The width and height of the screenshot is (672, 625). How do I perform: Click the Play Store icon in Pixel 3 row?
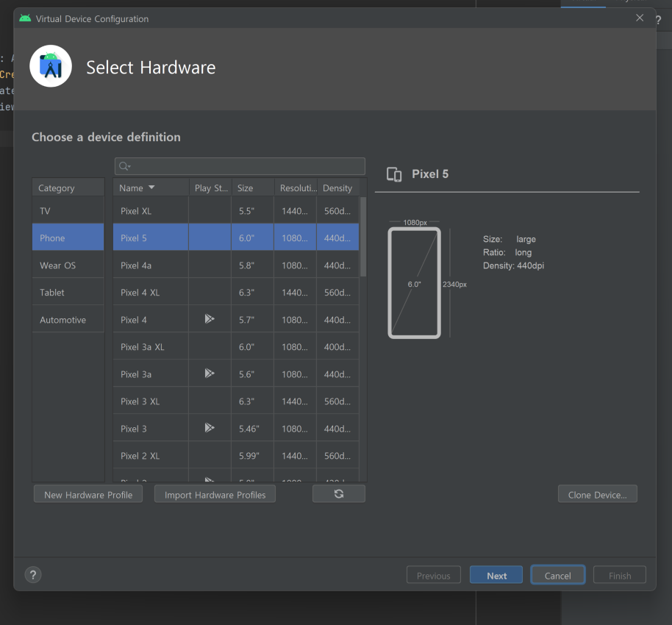pyautogui.click(x=209, y=427)
